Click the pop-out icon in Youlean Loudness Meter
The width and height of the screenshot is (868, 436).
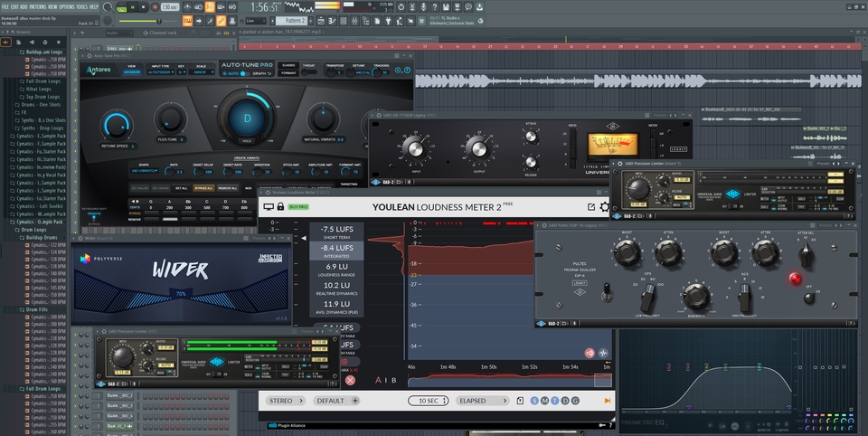(x=591, y=206)
